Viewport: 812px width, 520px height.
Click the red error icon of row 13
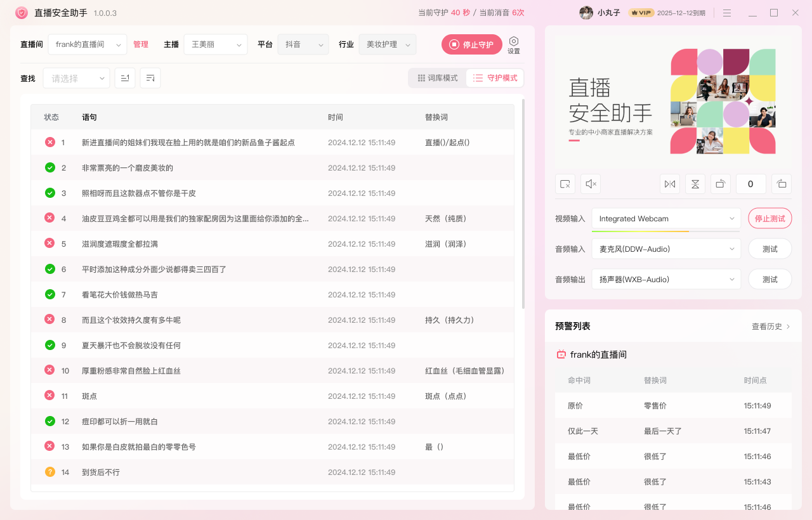50,446
